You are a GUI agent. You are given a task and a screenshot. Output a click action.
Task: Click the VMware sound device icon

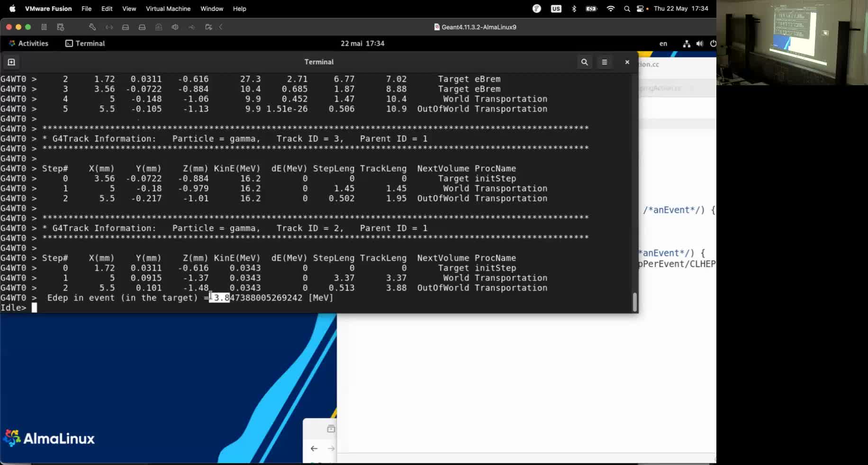[175, 27]
